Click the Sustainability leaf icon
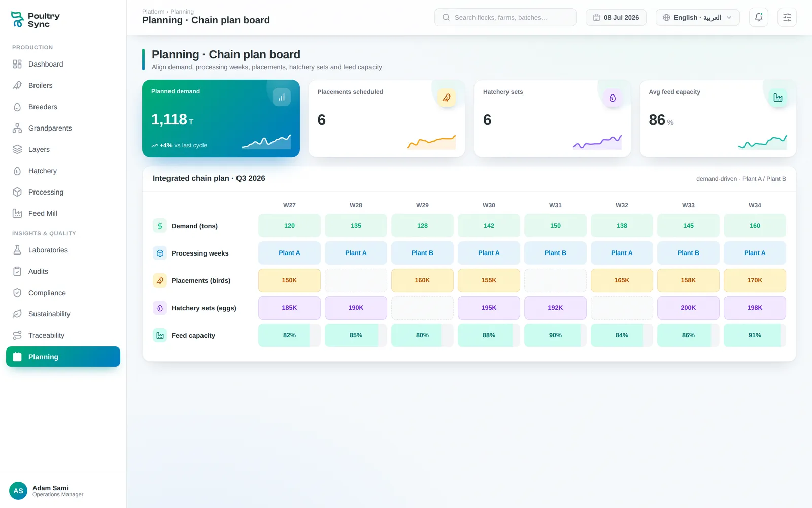Viewport: 812px width, 508px height. pos(17,314)
